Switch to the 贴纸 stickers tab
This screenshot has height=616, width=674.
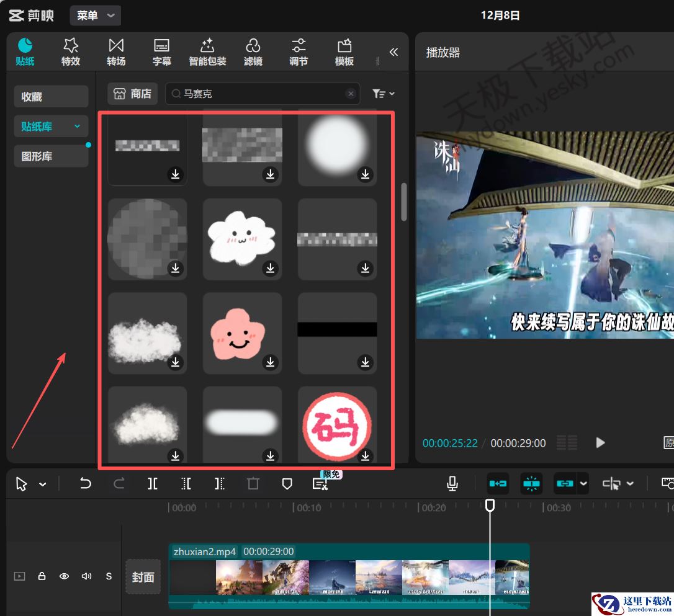click(x=25, y=51)
